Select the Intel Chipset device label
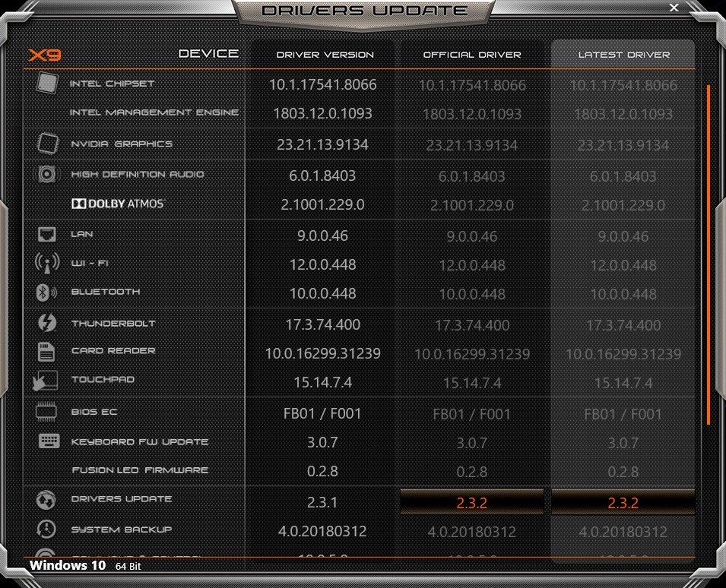 tap(112, 84)
